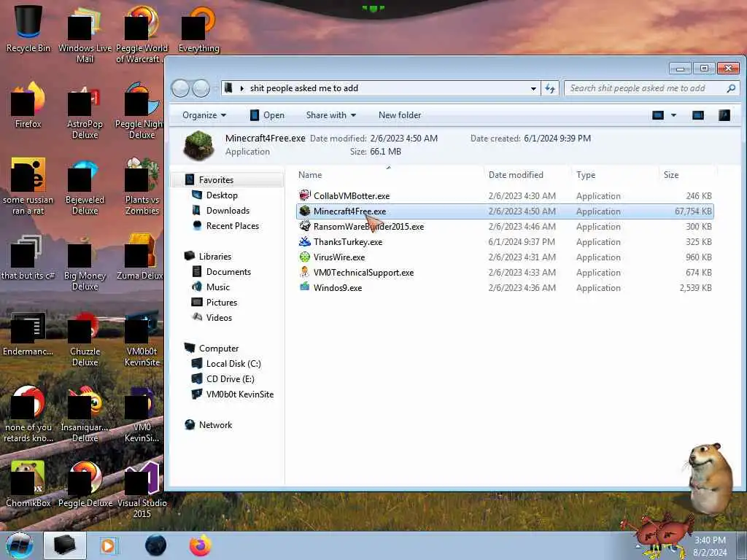
Task: Open Local Disk (C:) in navigation pane
Action: pos(233,363)
